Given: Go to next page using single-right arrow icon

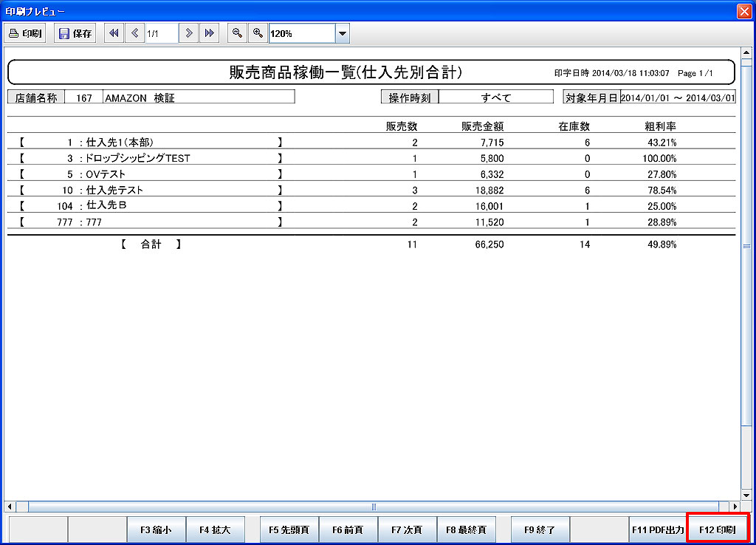Looking at the screenshot, I should 190,33.
